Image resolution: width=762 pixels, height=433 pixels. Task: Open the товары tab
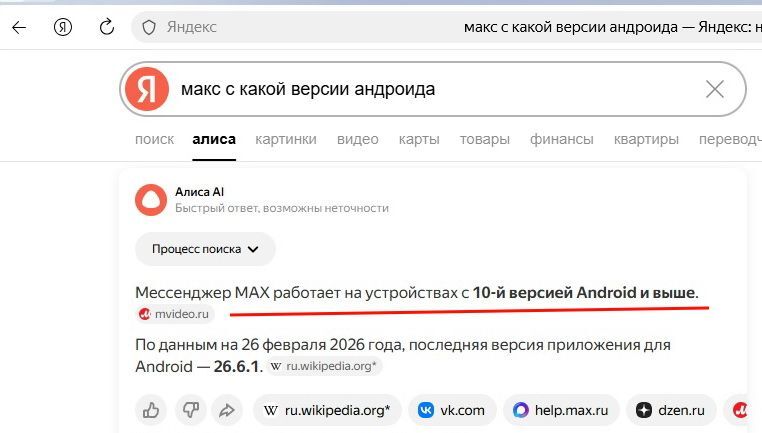(x=485, y=139)
